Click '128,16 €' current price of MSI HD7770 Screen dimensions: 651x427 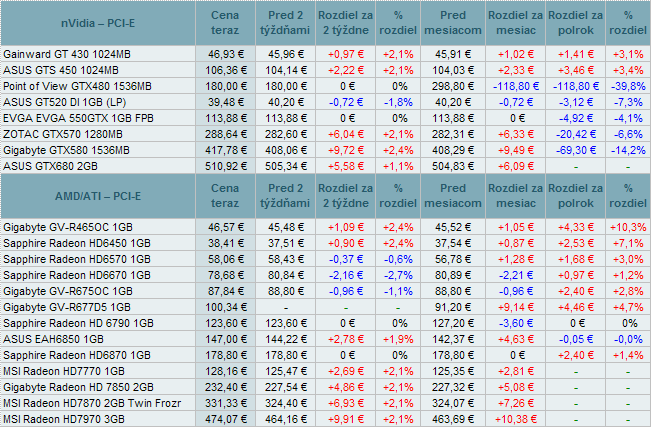point(226,371)
